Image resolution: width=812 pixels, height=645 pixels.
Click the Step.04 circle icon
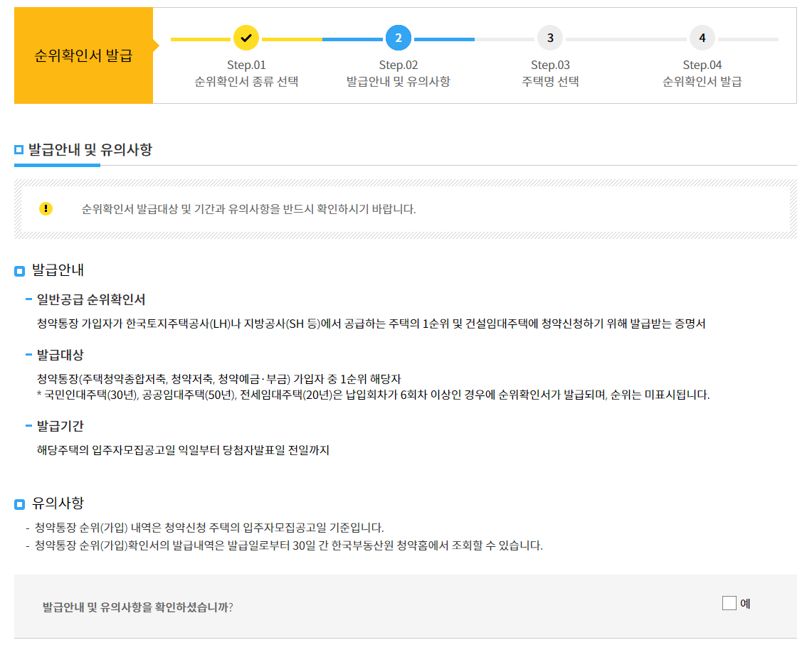tap(702, 38)
